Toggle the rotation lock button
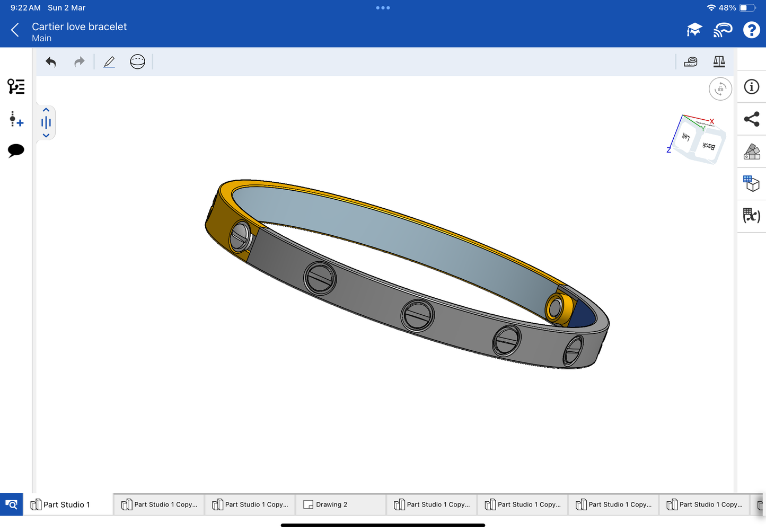Image resolution: width=766 pixels, height=532 pixels. pyautogui.click(x=720, y=89)
